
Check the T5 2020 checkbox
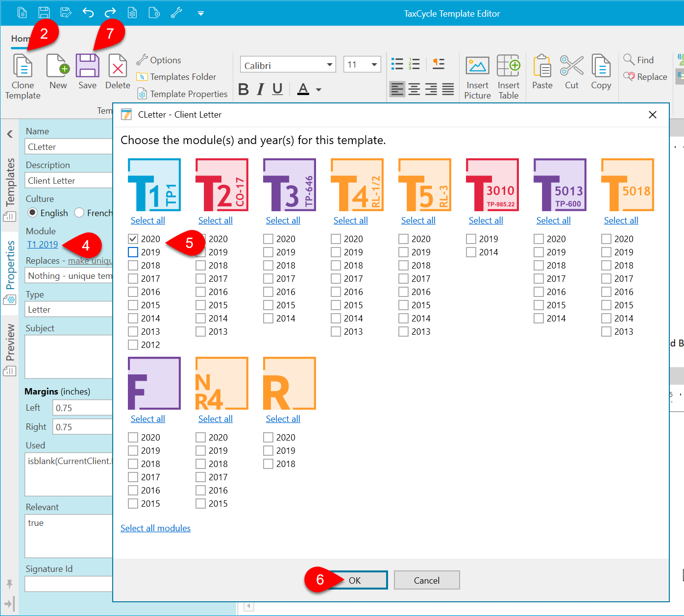click(403, 239)
